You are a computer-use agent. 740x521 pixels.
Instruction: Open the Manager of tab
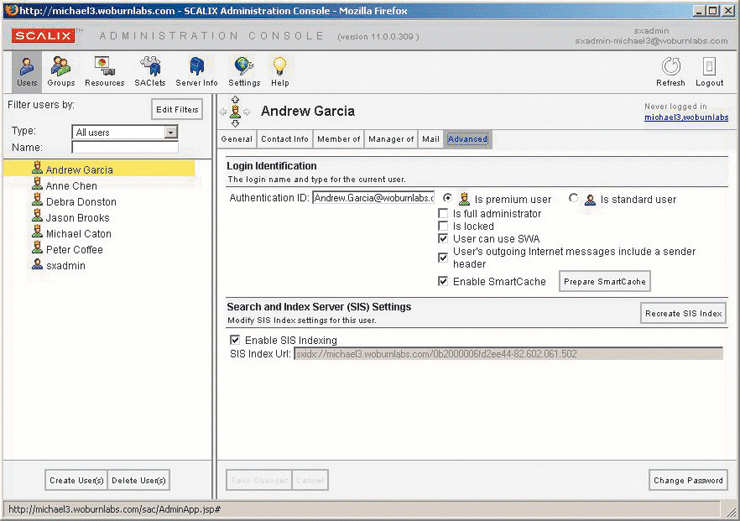391,139
